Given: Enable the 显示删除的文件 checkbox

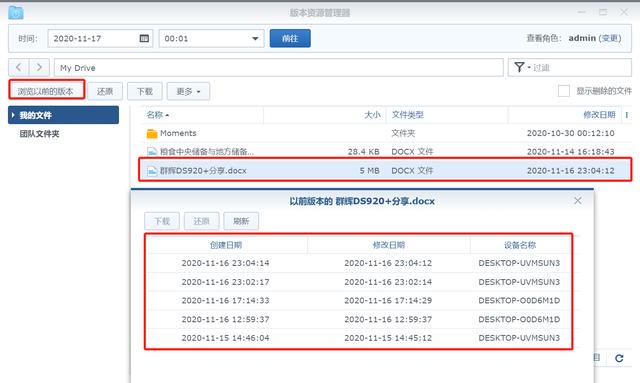Looking at the screenshot, I should [x=564, y=91].
